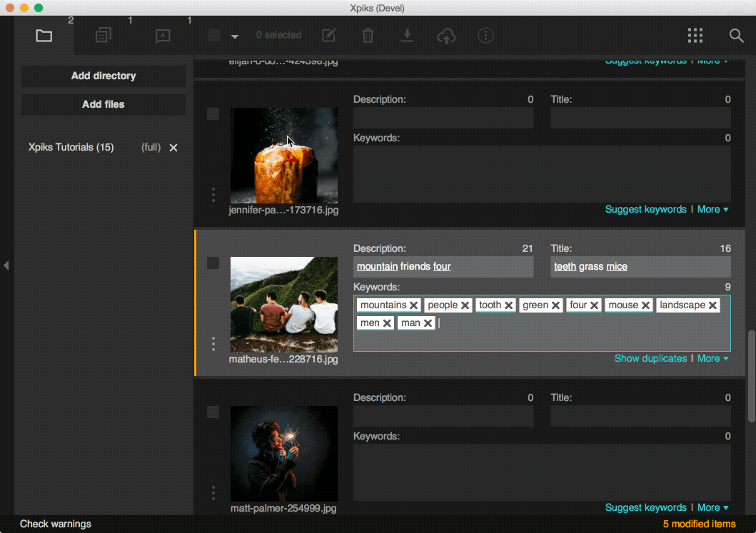756x533 pixels.
Task: Open the folder files tab
Action: [x=44, y=36]
